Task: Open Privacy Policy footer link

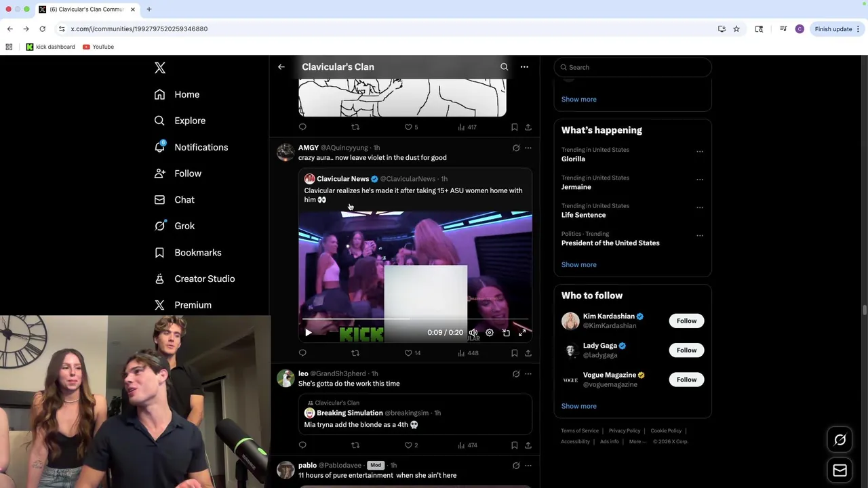Action: tap(625, 431)
